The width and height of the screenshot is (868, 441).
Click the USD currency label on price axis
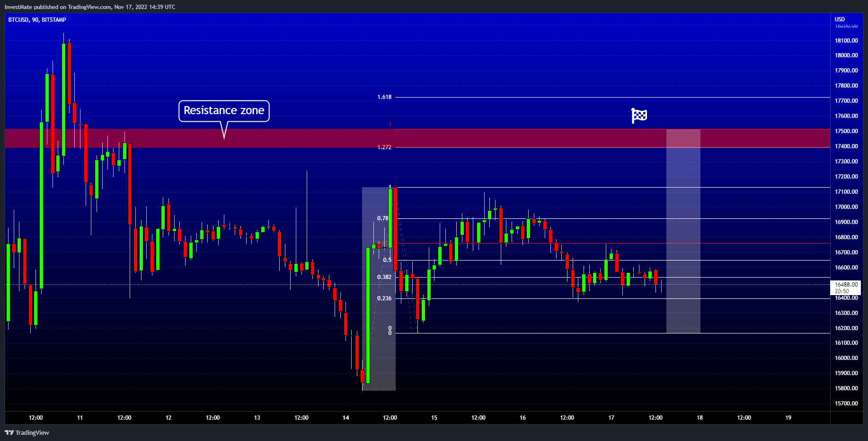[840, 19]
